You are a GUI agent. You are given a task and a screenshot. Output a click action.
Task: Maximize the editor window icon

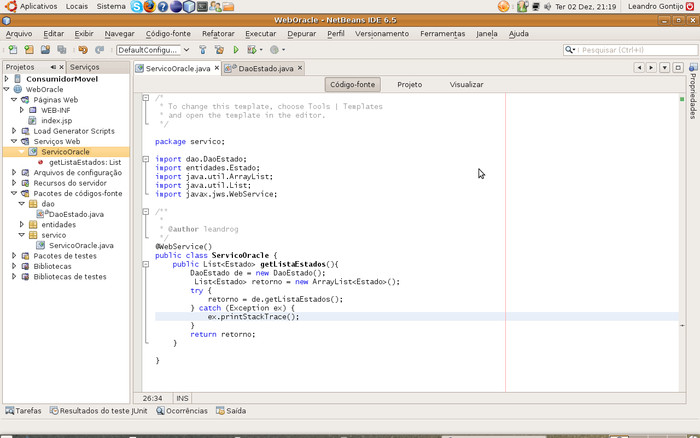[678, 67]
